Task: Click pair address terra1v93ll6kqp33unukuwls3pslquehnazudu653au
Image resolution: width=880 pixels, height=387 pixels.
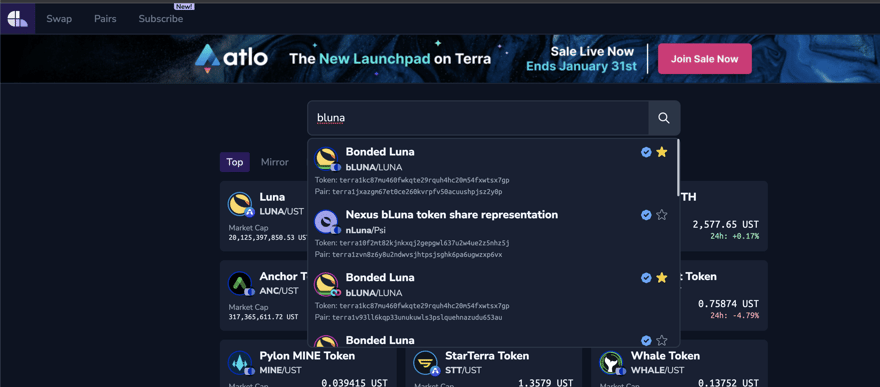Action: tap(417, 317)
